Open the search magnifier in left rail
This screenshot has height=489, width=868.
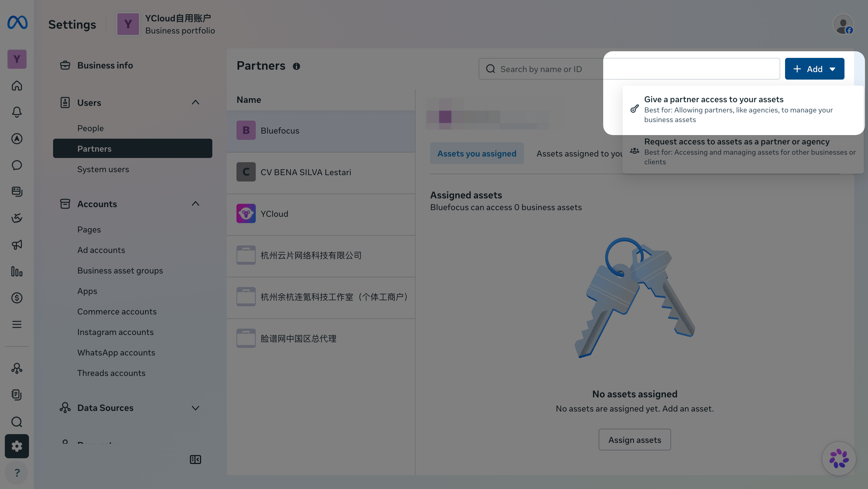click(x=17, y=422)
